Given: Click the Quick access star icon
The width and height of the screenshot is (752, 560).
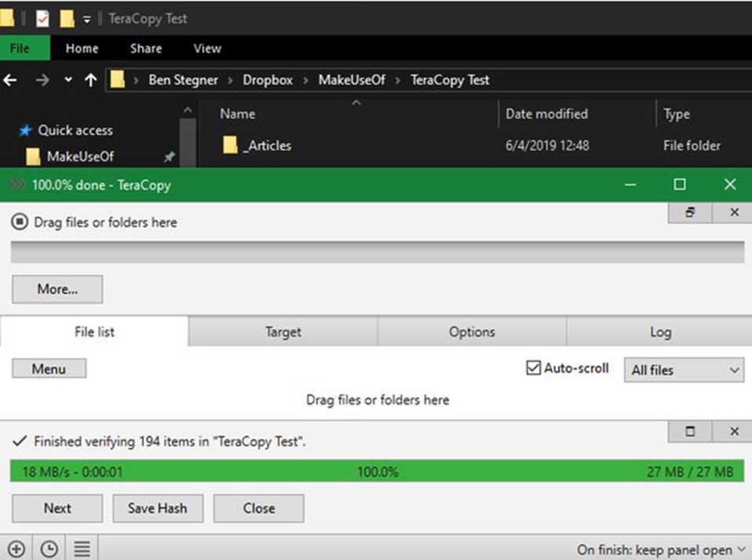Looking at the screenshot, I should click(x=25, y=130).
